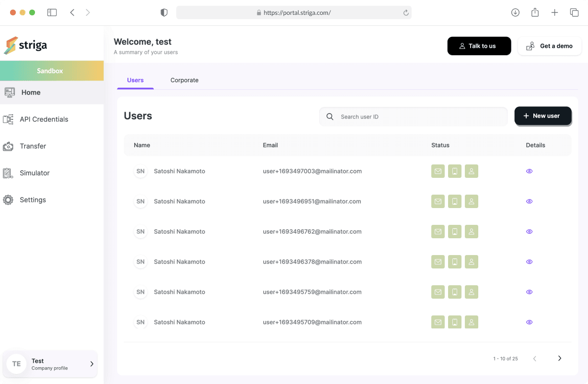This screenshot has width=588, height=384.
Task: Click the email verification status icon for the first user
Action: point(438,171)
